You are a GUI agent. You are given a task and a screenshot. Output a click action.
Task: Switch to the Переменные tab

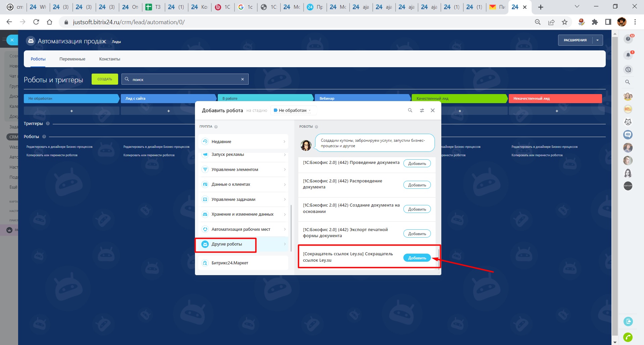pyautogui.click(x=72, y=59)
